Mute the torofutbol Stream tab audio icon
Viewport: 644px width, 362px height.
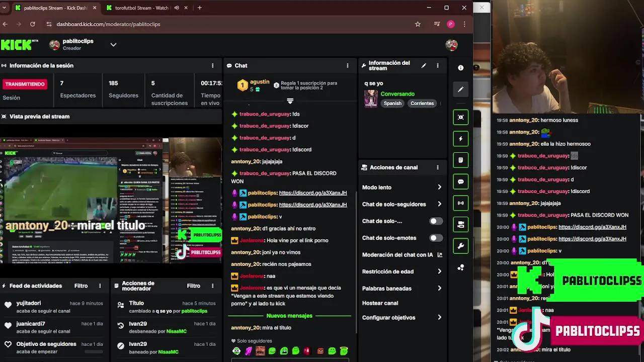coord(177,8)
